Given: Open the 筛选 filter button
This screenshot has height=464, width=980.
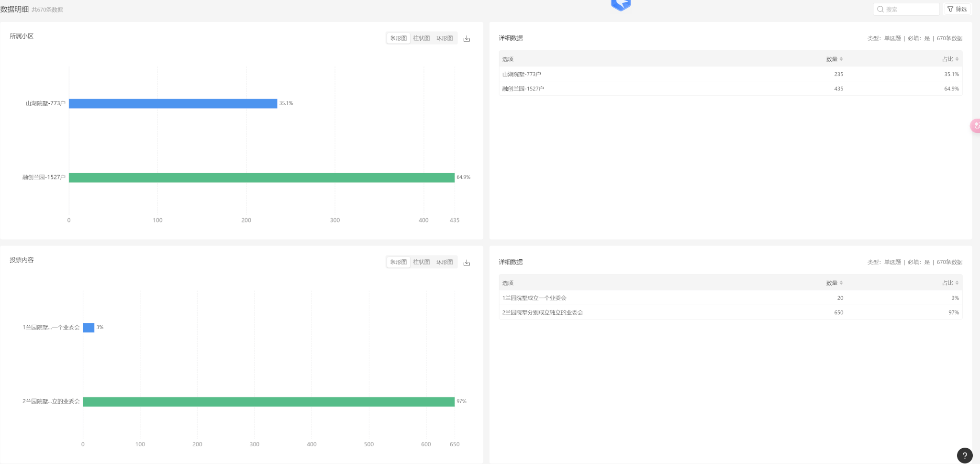Looking at the screenshot, I should [x=957, y=9].
